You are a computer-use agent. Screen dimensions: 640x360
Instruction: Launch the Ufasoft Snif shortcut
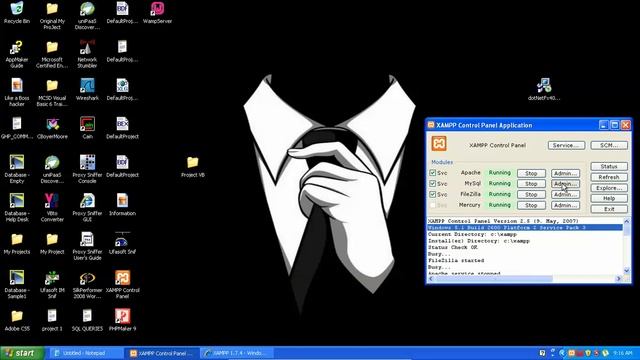[122, 243]
